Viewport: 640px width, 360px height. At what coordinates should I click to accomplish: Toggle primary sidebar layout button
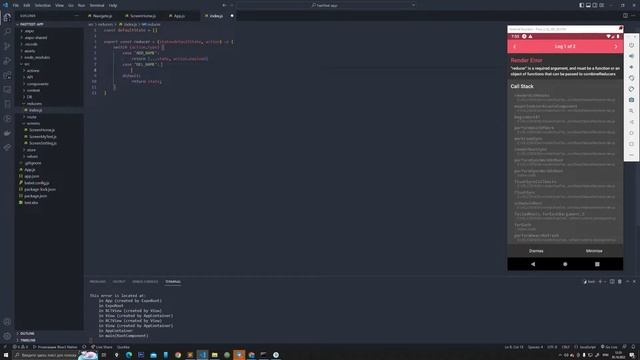[x=582, y=5]
